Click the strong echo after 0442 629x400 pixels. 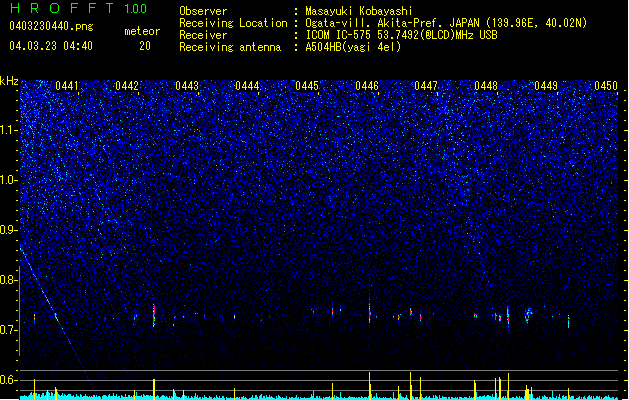(154, 315)
